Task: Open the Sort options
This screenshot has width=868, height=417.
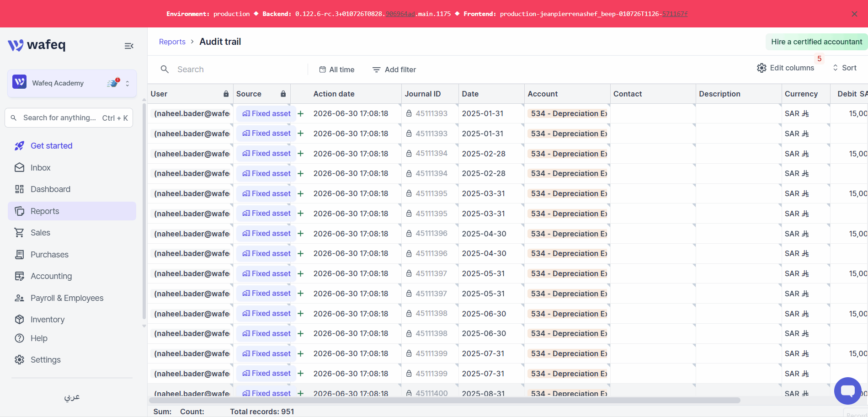Action: point(845,68)
